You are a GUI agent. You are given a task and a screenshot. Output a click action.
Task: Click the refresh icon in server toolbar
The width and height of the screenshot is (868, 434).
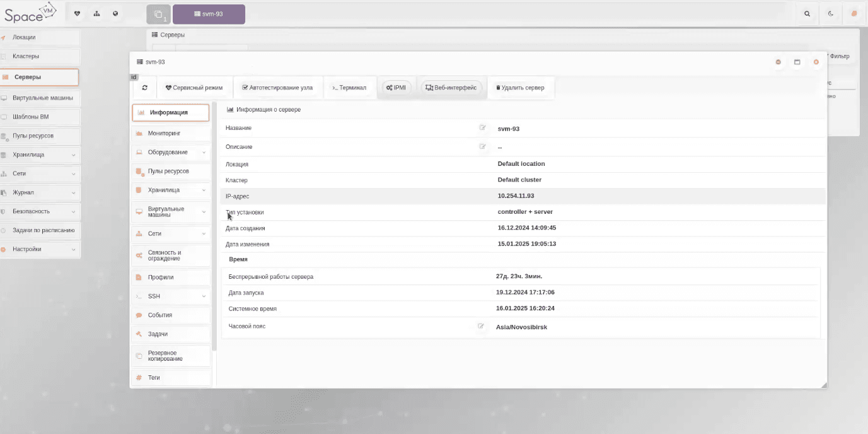tap(144, 88)
